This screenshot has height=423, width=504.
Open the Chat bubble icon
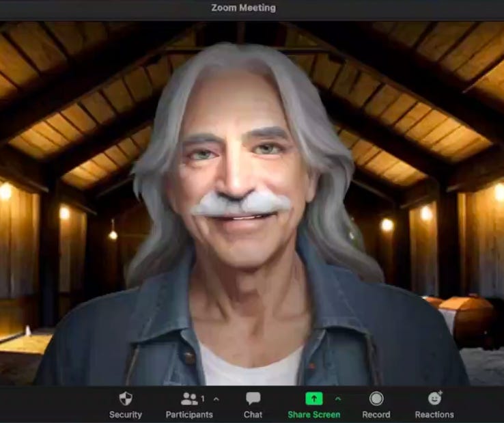[x=253, y=398]
